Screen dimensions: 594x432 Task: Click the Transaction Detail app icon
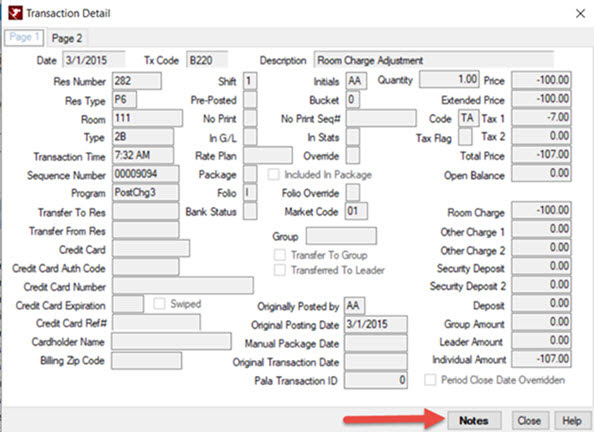[15, 13]
